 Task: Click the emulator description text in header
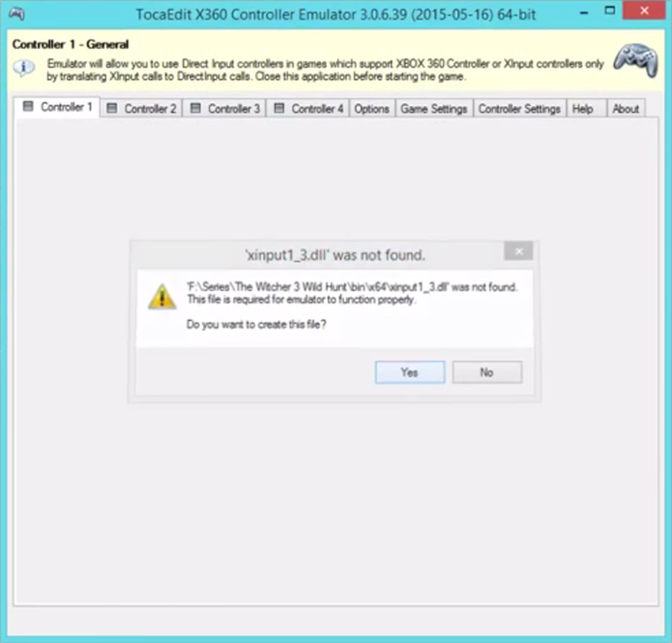click(325, 70)
